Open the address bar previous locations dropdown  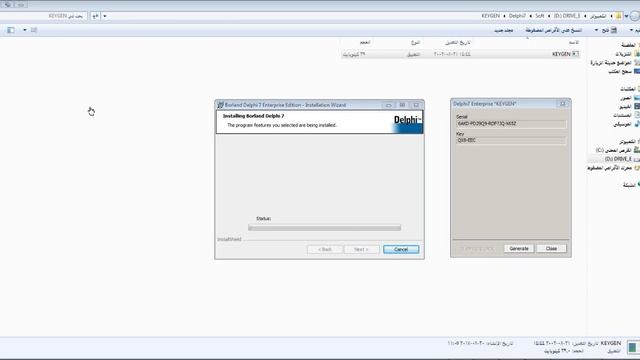pos(105,16)
